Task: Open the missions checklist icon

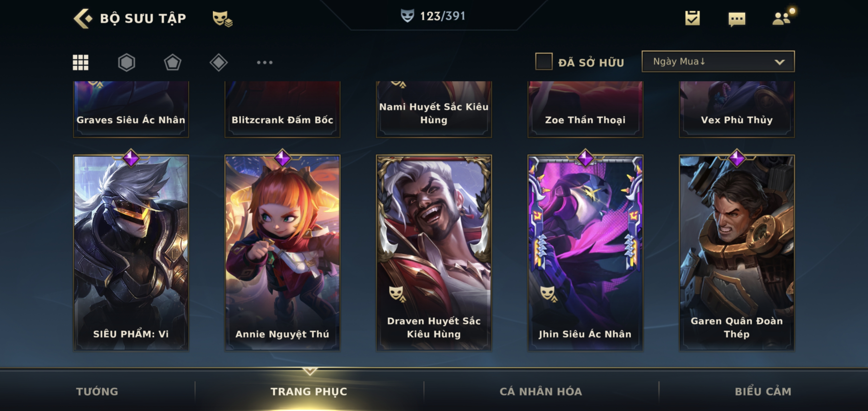Action: click(692, 18)
